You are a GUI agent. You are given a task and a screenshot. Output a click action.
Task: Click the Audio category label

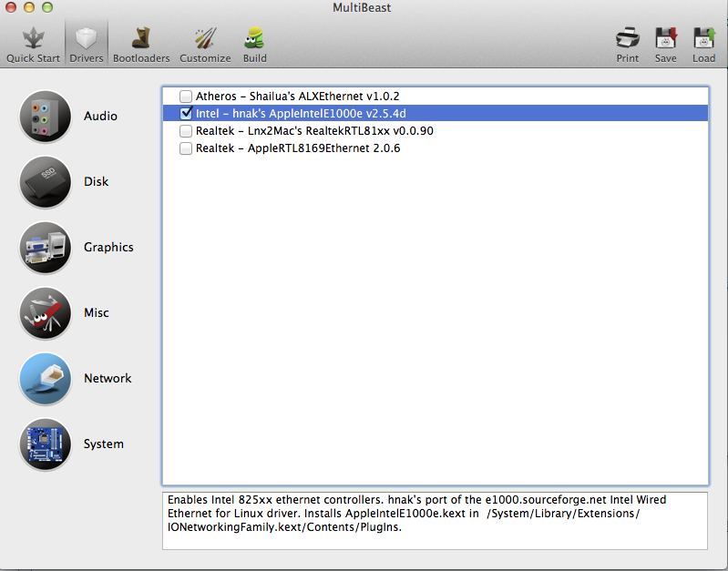click(x=100, y=116)
